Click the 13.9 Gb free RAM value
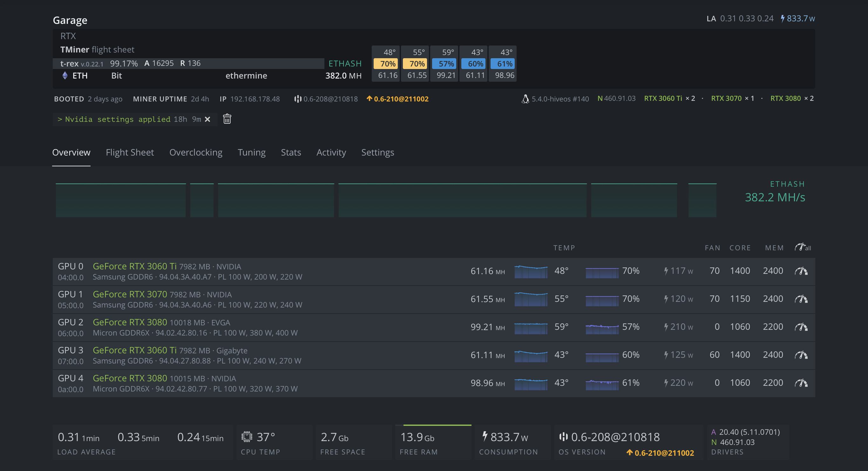Image resolution: width=868 pixels, height=471 pixels. coord(417,437)
